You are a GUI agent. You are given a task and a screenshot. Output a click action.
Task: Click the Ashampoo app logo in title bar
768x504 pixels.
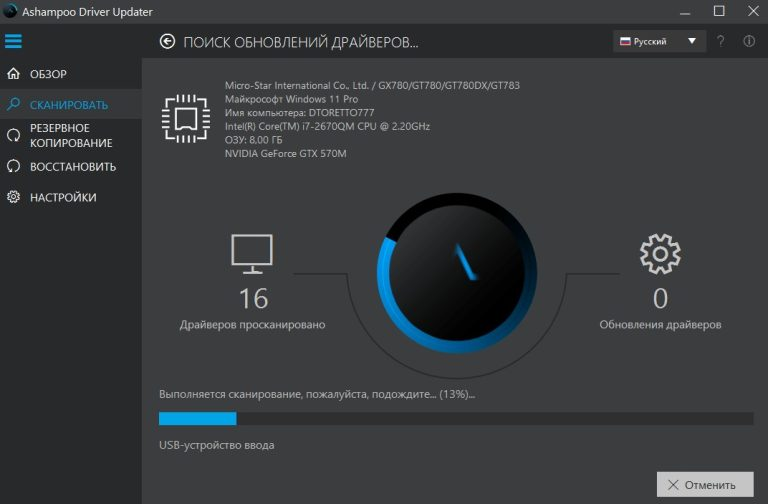point(10,11)
